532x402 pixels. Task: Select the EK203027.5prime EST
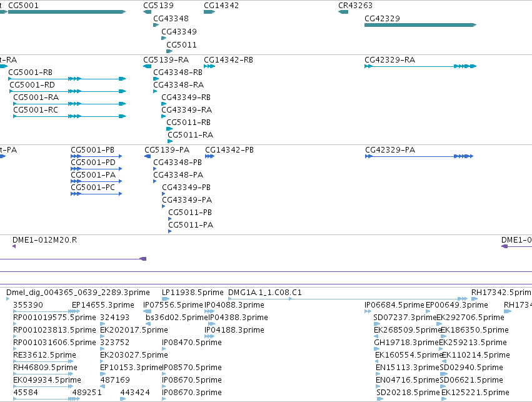pyautogui.click(x=102, y=361)
